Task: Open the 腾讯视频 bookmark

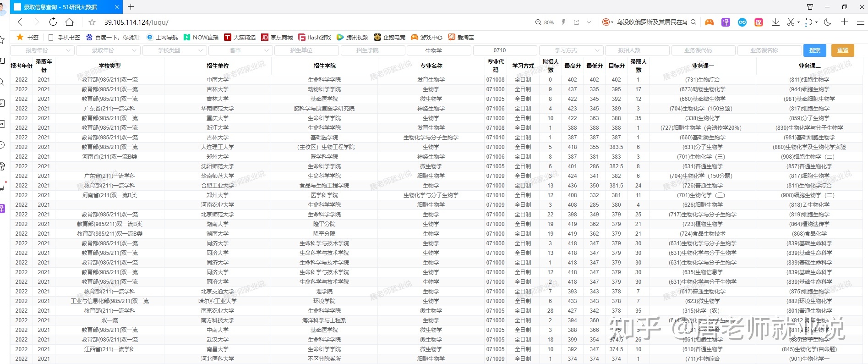Action: click(x=352, y=37)
